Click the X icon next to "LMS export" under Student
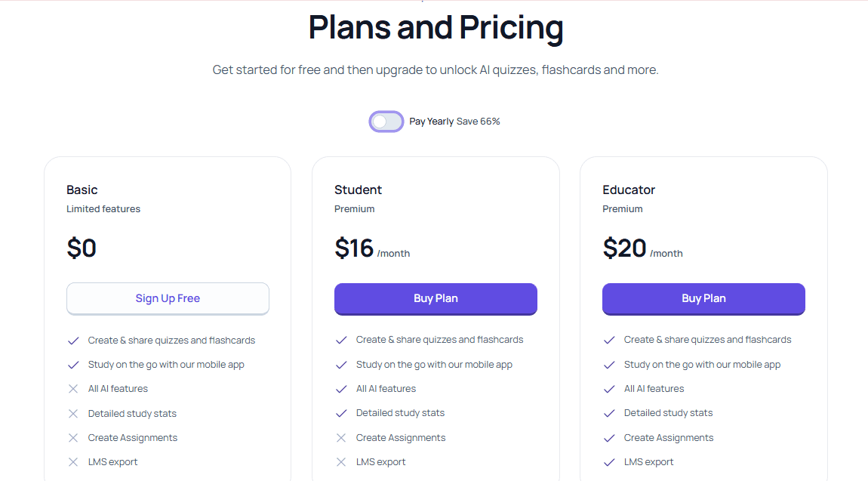The image size is (868, 481). point(341,461)
